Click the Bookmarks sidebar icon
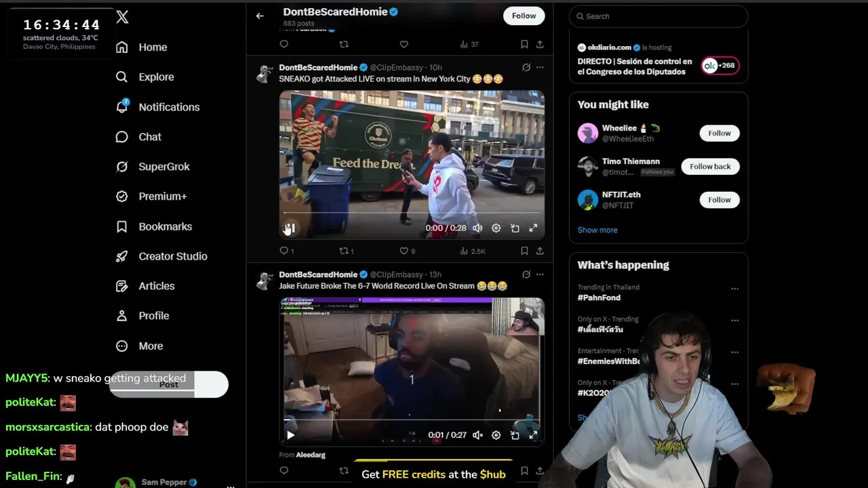This screenshot has height=488, width=868. [122, 226]
